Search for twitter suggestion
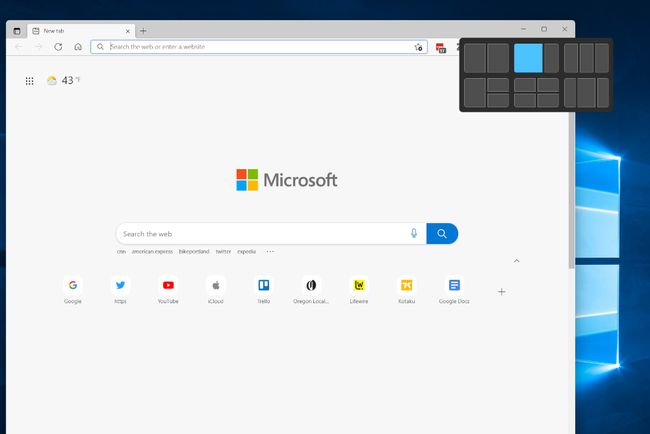This screenshot has height=434, width=650. (223, 252)
